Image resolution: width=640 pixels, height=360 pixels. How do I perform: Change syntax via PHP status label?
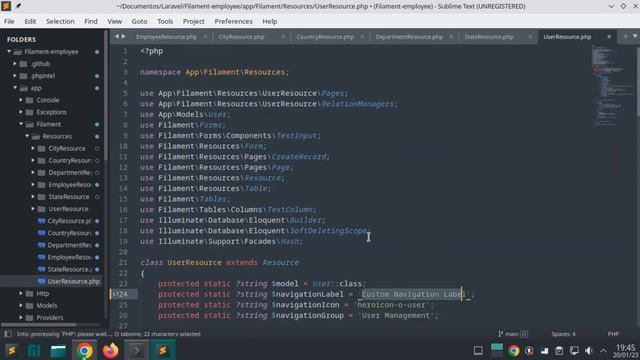point(613,334)
